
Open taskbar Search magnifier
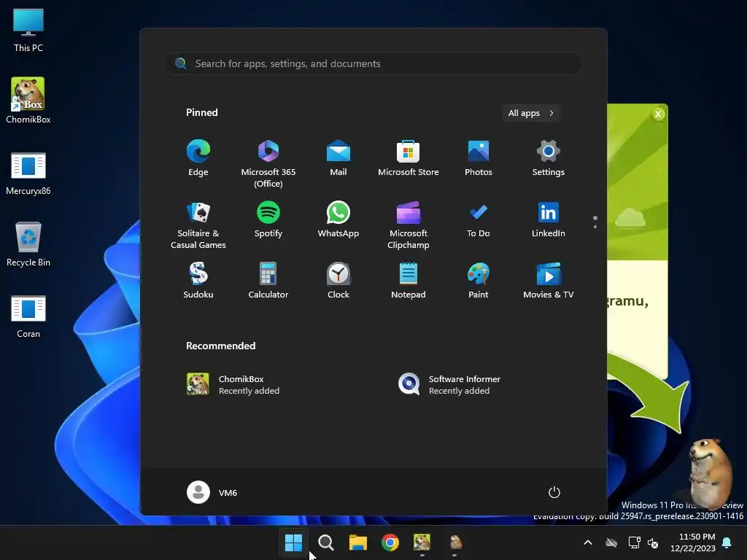click(326, 542)
